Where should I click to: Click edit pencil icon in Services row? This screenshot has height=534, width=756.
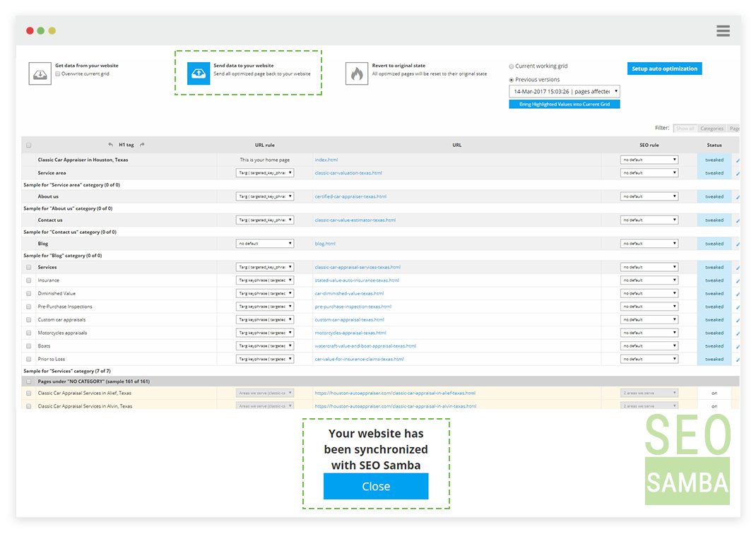737,268
